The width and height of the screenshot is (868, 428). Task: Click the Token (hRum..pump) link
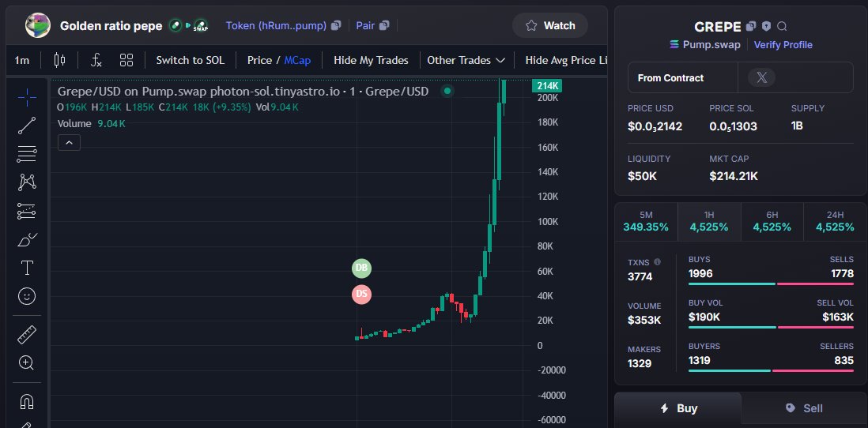[x=276, y=25]
